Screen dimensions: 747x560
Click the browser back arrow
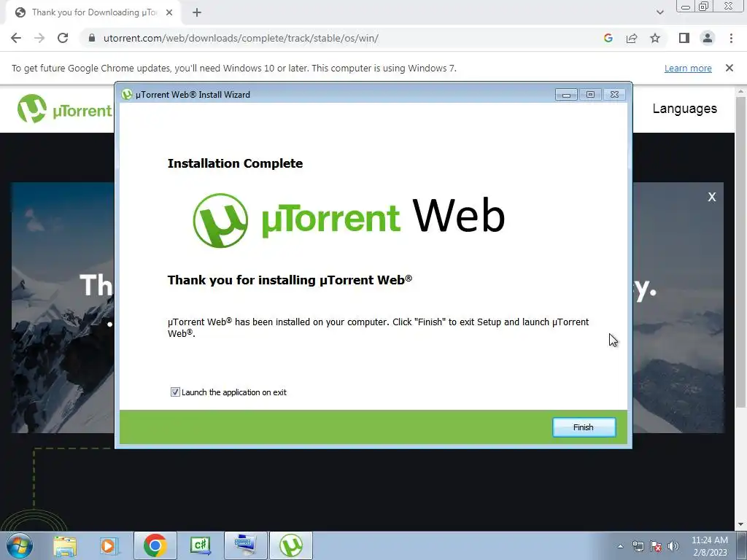[16, 38]
